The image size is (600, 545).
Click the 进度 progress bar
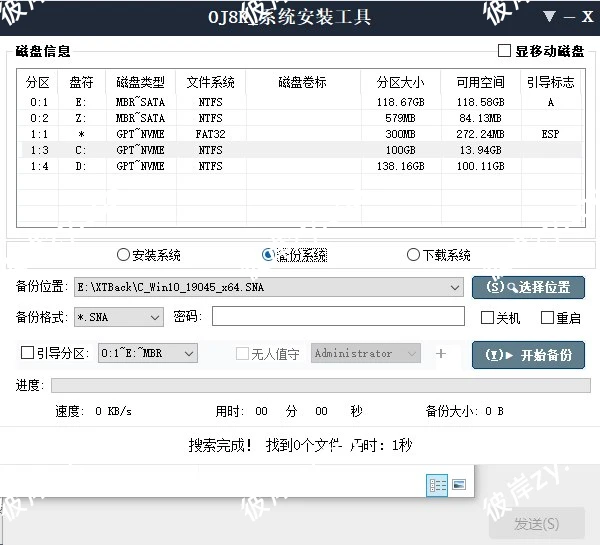[321, 385]
